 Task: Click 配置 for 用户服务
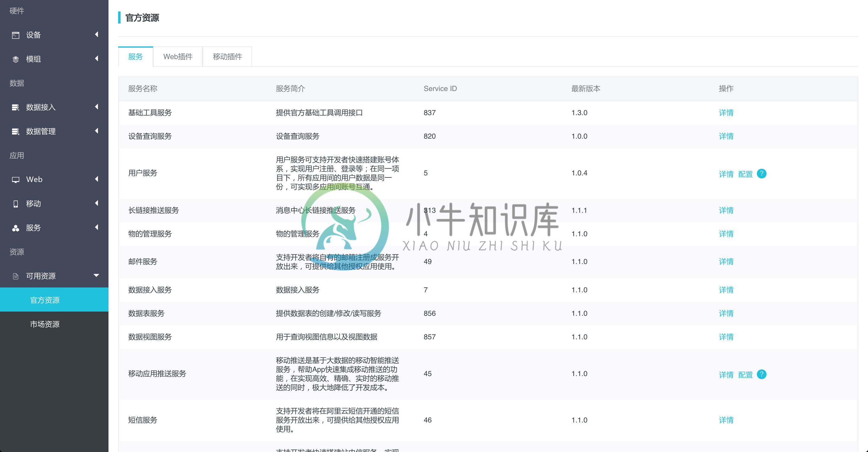745,174
